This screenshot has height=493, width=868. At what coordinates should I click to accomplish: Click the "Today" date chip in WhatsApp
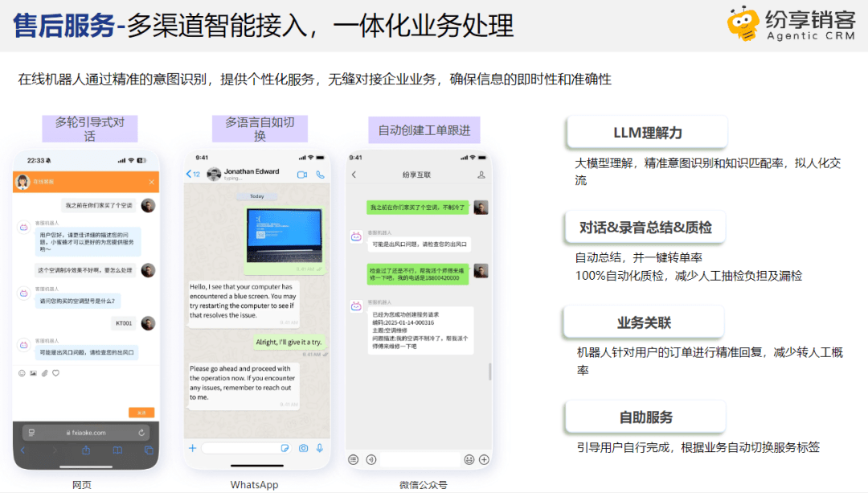256,196
